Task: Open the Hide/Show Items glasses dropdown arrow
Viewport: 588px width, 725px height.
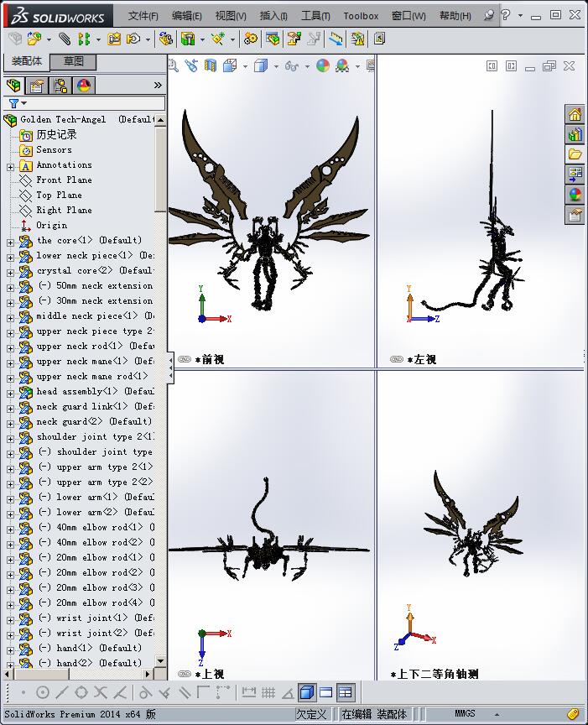Action: point(307,66)
